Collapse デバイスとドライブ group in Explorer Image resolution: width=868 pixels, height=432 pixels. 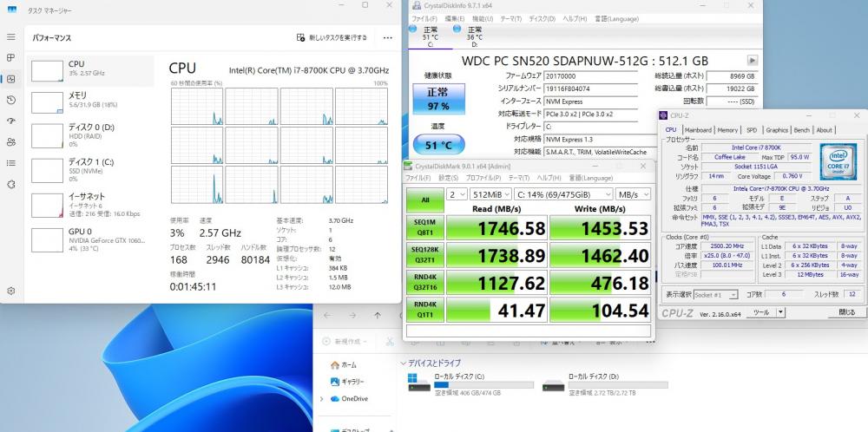(404, 363)
